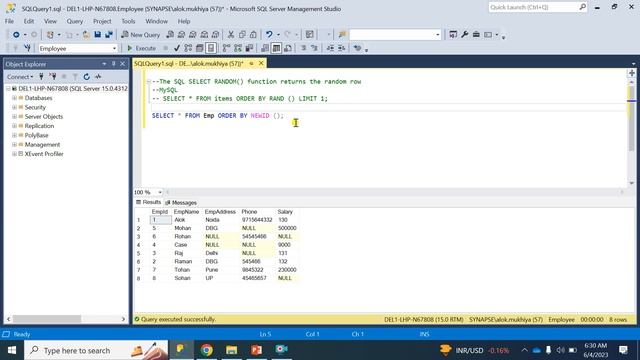Click the Properties wrench icon
This screenshot has height=360, width=640.
(464, 35)
